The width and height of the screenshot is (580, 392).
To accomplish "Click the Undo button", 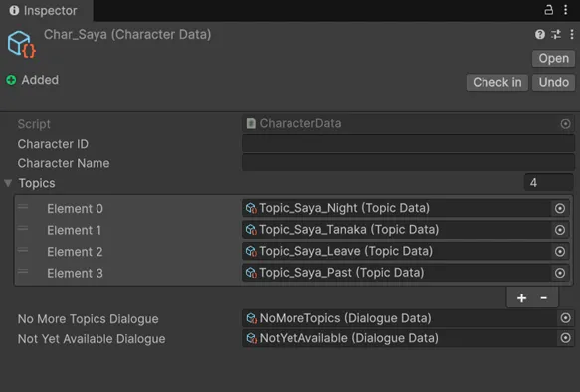I will point(553,83).
